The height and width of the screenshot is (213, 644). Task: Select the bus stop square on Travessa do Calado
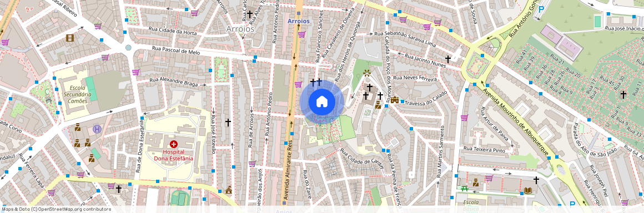coord(403,102)
